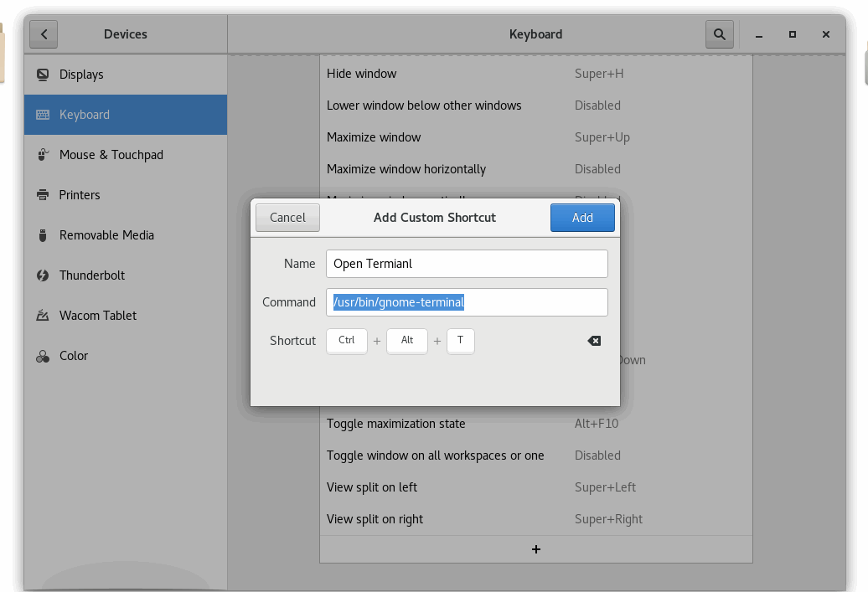Click the Displays monitor icon
Viewport: 868px width, 592px height.
pos(43,75)
